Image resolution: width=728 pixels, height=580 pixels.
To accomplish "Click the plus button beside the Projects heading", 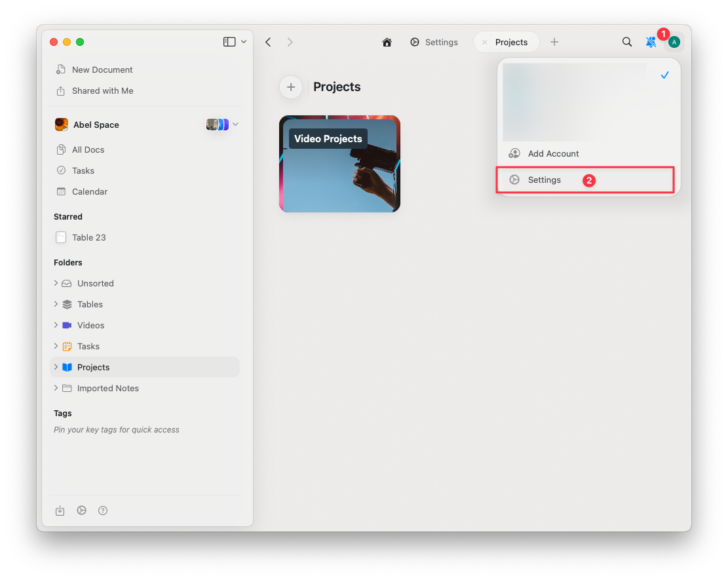I will (291, 87).
